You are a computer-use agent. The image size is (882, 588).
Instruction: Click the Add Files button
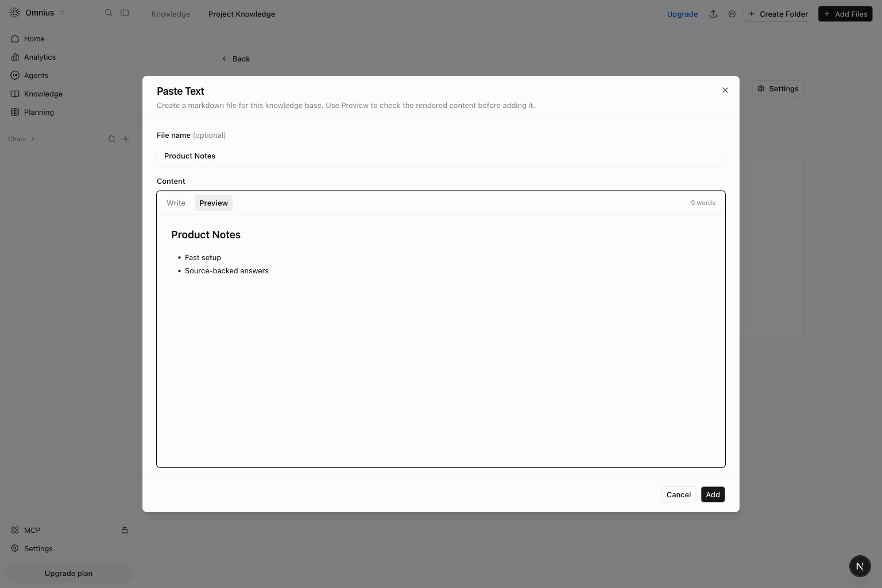845,14
